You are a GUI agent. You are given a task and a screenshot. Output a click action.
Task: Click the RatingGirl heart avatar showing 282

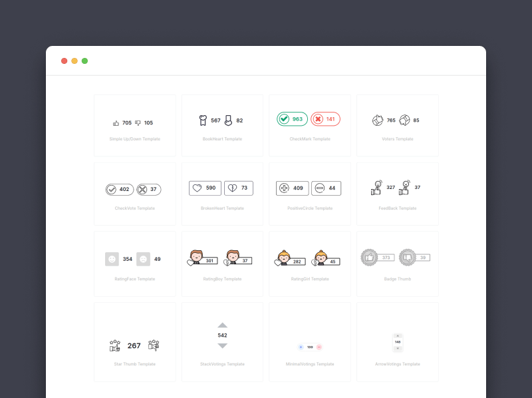pos(290,258)
